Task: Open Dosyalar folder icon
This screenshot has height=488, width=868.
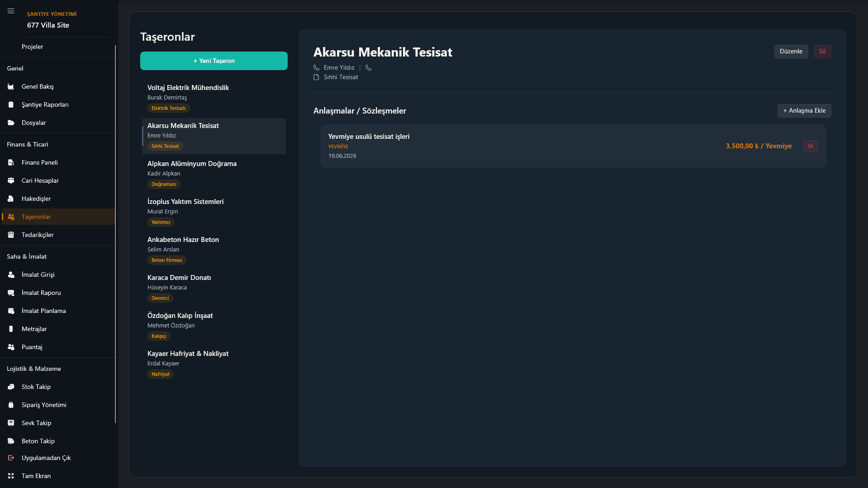Action: [x=11, y=123]
